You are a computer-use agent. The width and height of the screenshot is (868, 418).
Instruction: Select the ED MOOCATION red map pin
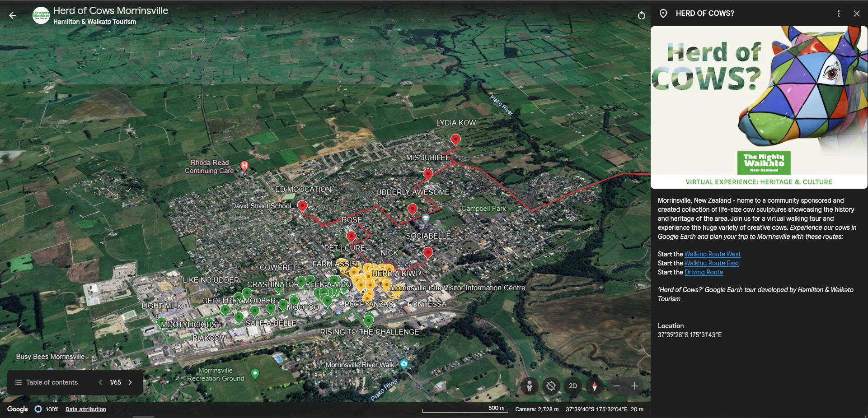point(302,206)
